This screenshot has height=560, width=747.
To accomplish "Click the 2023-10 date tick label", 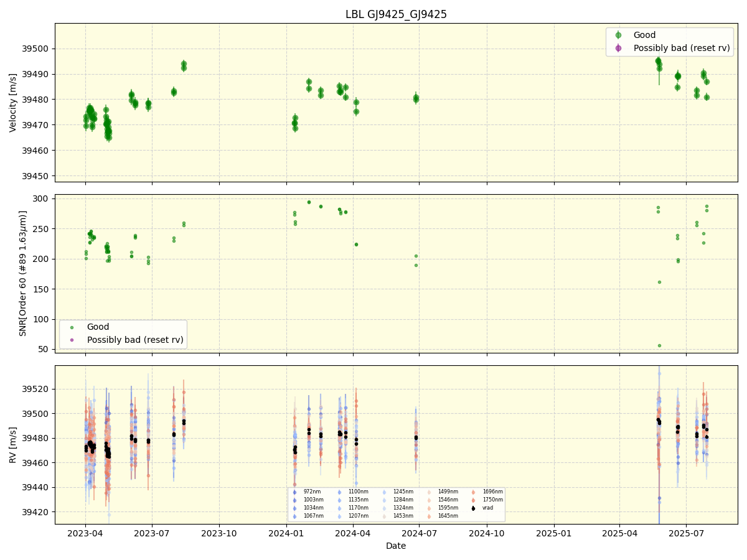I will point(220,533).
